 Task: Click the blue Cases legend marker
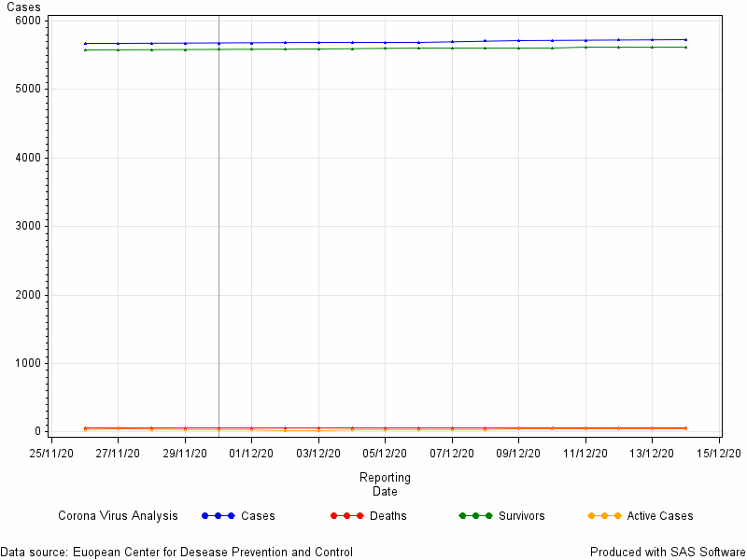(218, 516)
